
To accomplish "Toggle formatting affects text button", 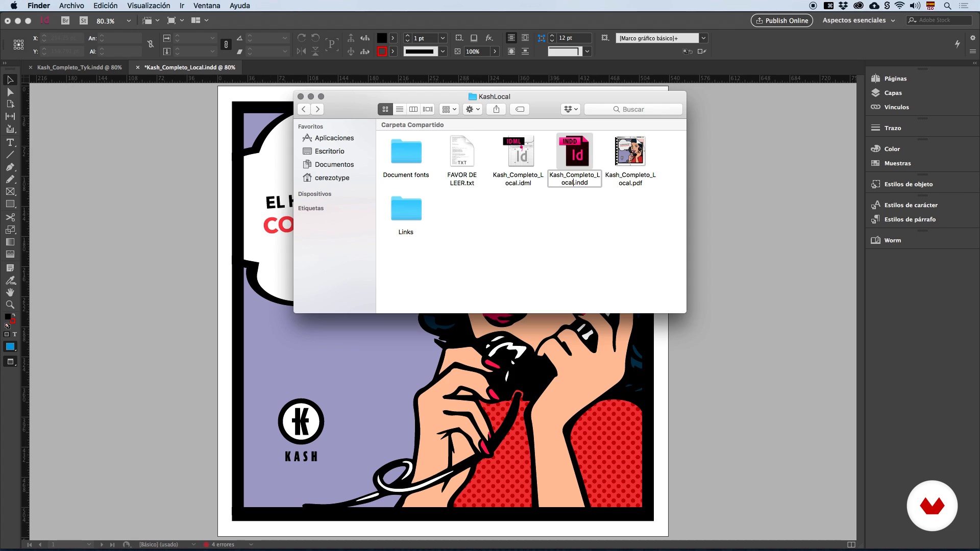I will coord(14,334).
